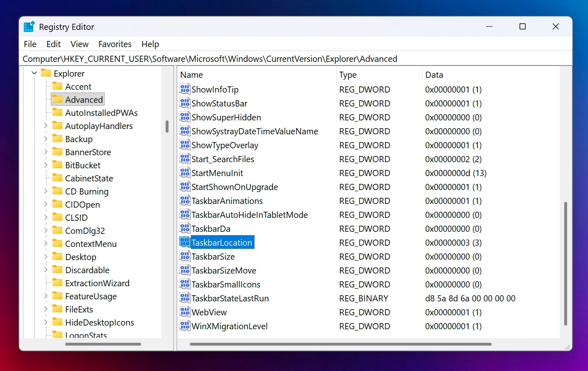Expand the CD Burning key
This screenshot has height=371, width=588.
[x=46, y=191]
